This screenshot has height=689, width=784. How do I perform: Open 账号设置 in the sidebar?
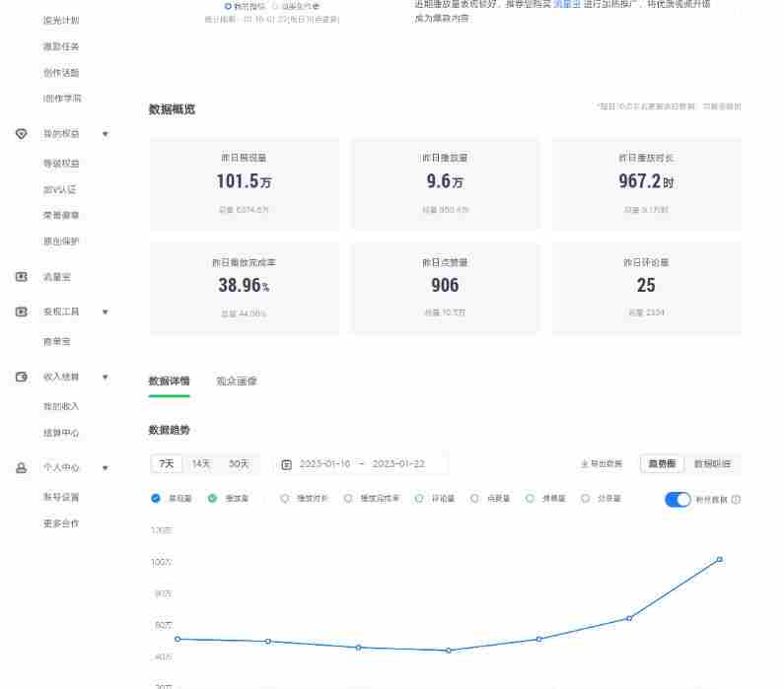coord(61,497)
